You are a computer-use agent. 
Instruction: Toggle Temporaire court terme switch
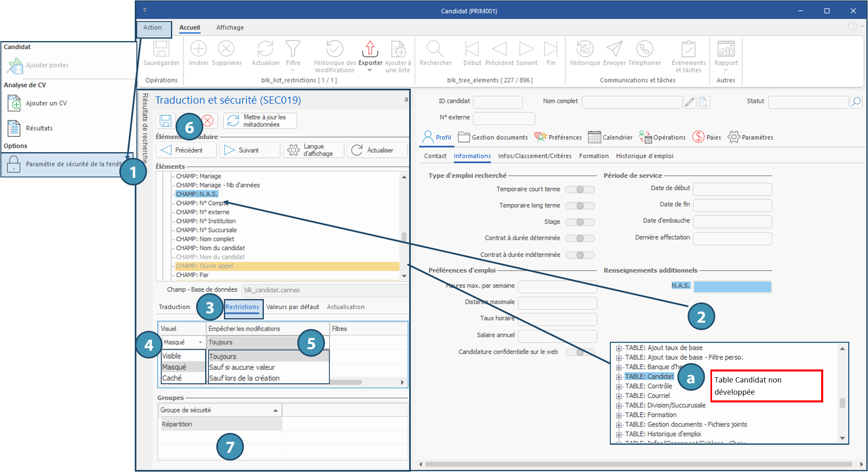coord(580,190)
